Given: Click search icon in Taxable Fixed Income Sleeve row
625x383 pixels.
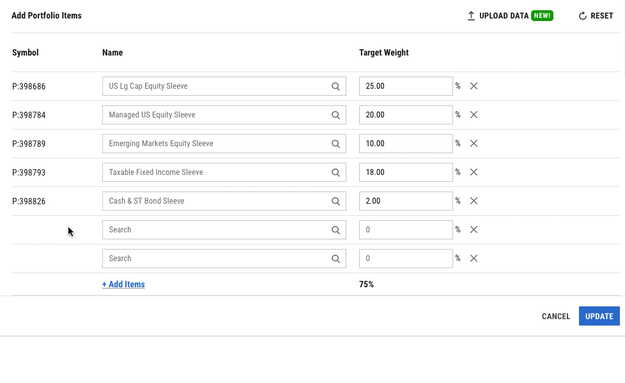Looking at the screenshot, I should click(336, 172).
